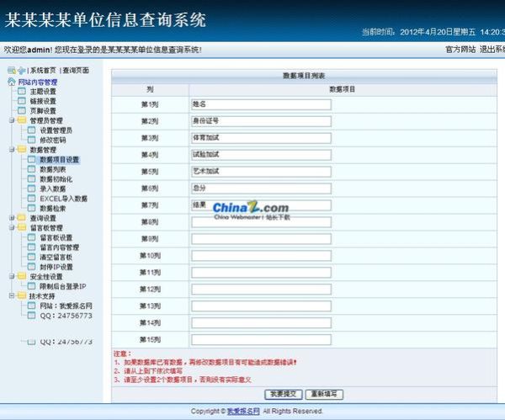Open 限制后台登录IP in the tree
Image resolution: width=505 pixels, height=420 pixels.
(x=63, y=286)
